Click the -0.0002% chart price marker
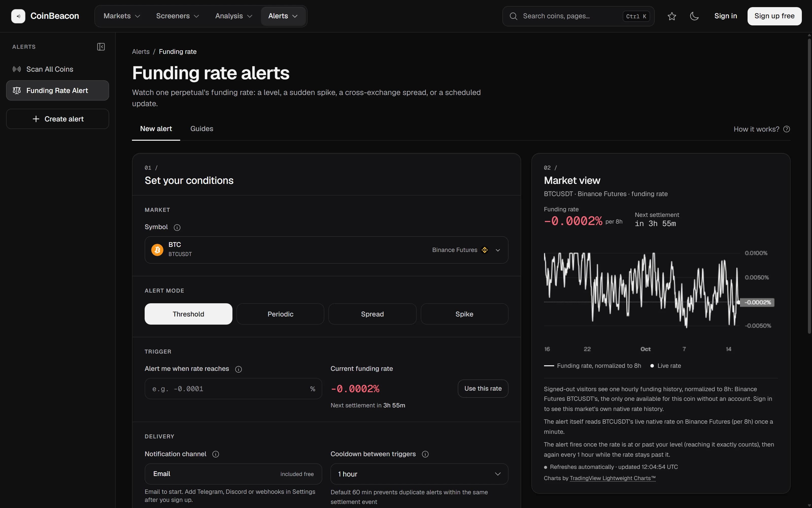The height and width of the screenshot is (508, 812). (x=757, y=302)
